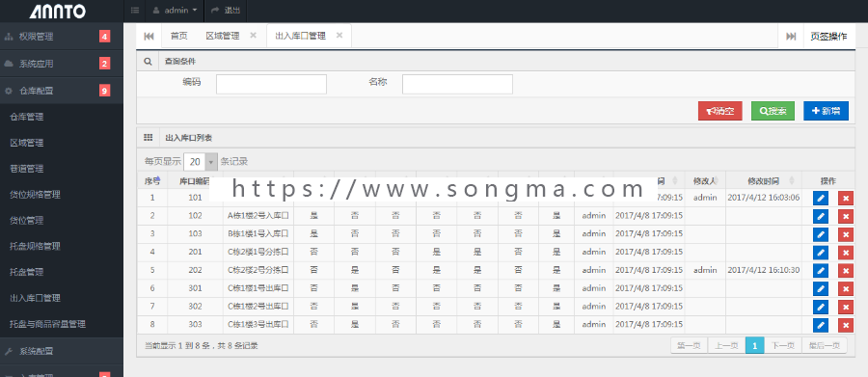This screenshot has width=868, height=377.
Task: Jump tabs backward with the rewind arrow icon
Action: 149,36
